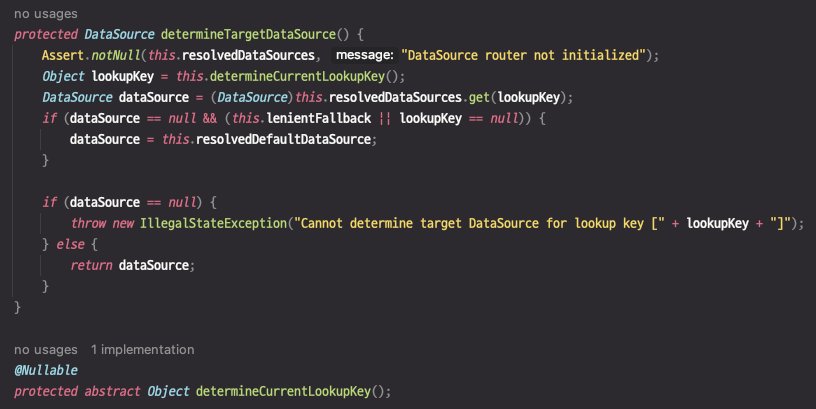Click resolvedDataSources inside the Assert.notNull call
Image resolution: width=816 pixels, height=409 pixels.
(248, 56)
